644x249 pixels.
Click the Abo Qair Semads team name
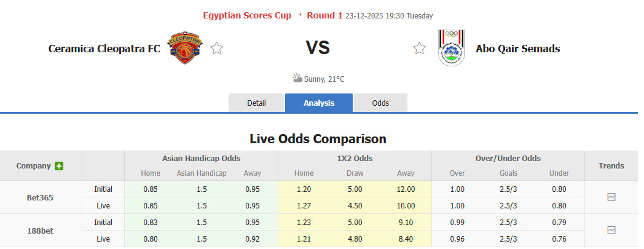point(517,49)
